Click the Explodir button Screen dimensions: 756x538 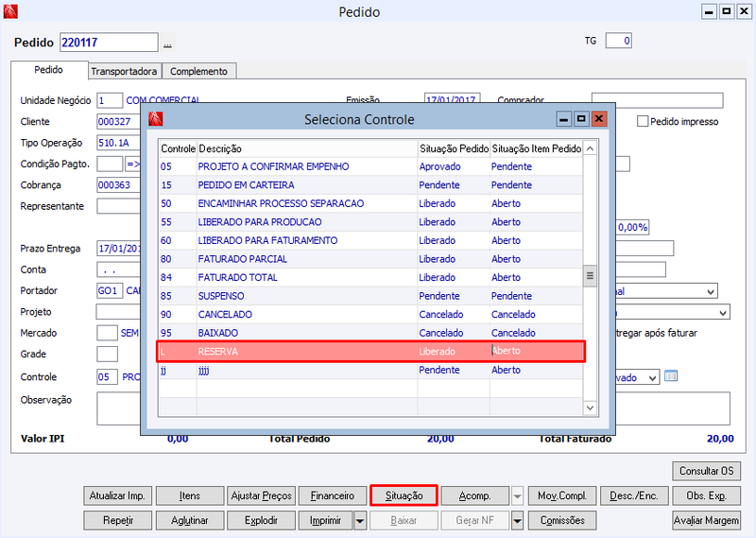[261, 521]
